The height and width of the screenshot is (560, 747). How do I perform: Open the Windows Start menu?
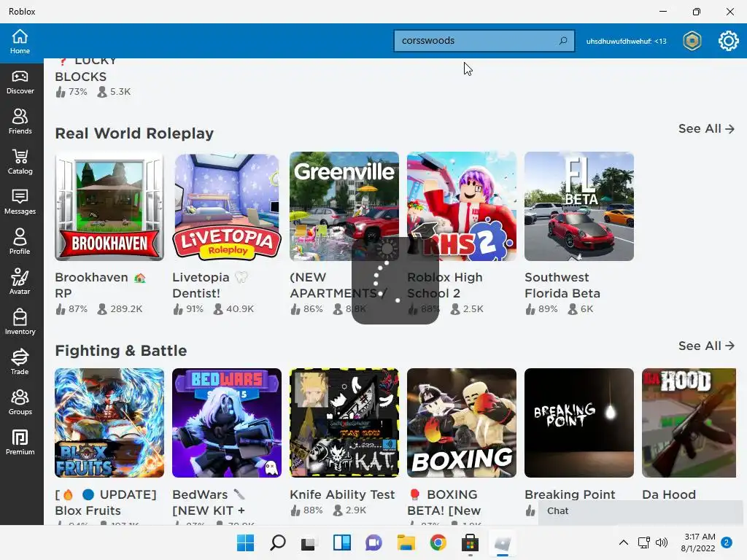(x=245, y=542)
